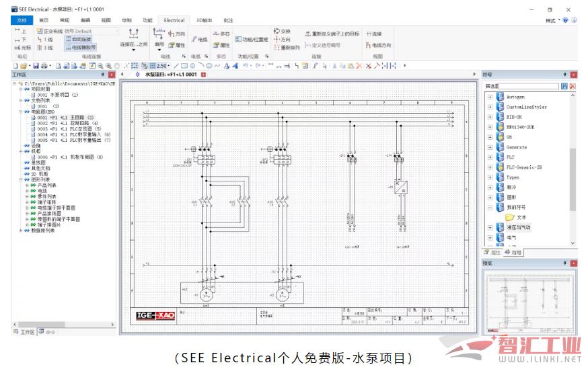Image resolution: width=588 pixels, height=369 pixels.
Task: Open the 编号 wire numbering dropdown
Action: [x=159, y=39]
